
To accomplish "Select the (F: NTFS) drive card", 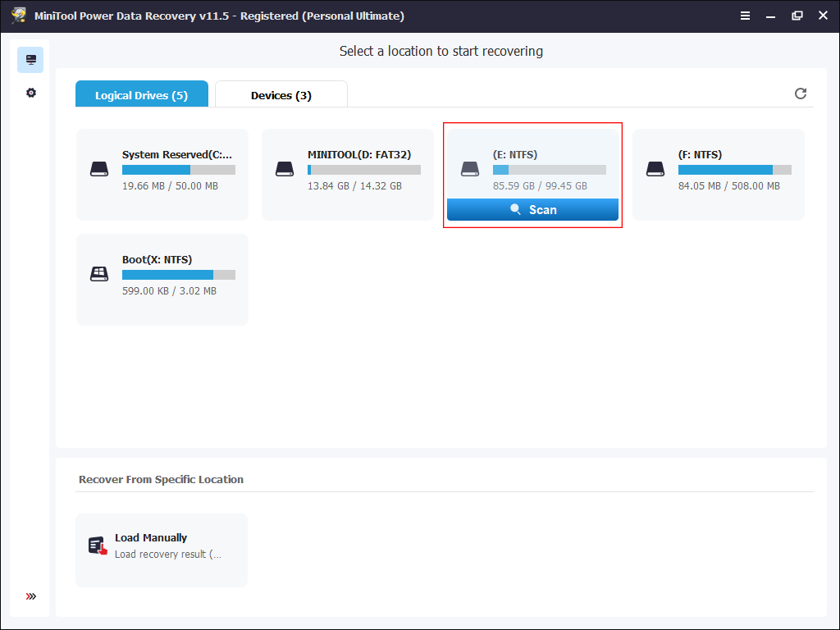I will click(x=719, y=175).
